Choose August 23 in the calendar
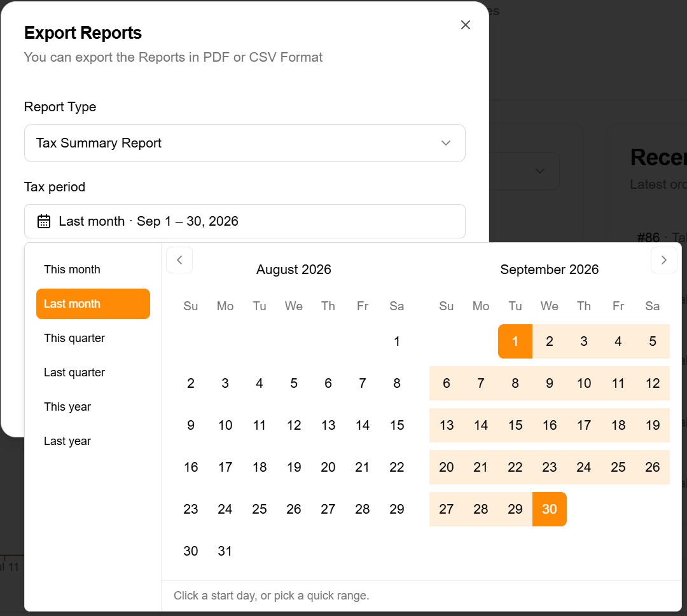Viewport: 687px width, 616px height. click(191, 509)
